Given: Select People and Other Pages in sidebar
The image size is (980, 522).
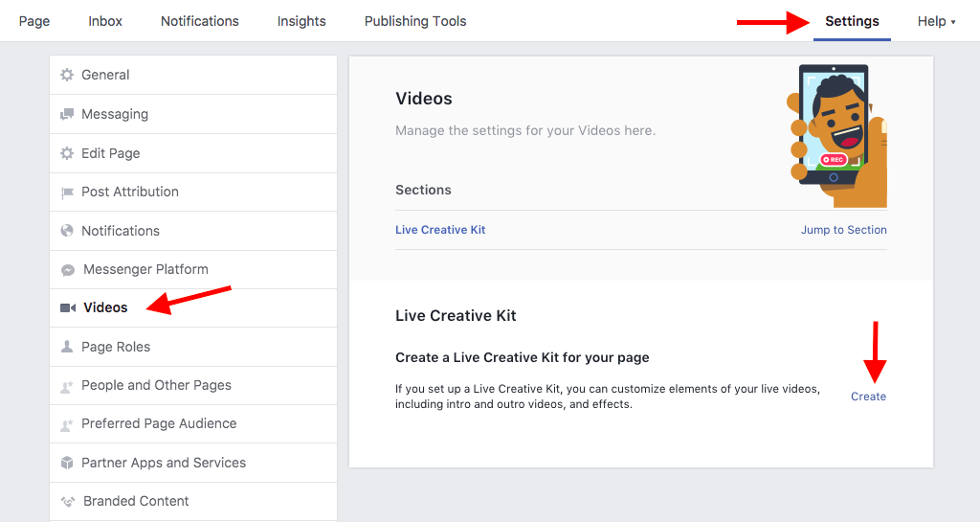Looking at the screenshot, I should tap(157, 385).
